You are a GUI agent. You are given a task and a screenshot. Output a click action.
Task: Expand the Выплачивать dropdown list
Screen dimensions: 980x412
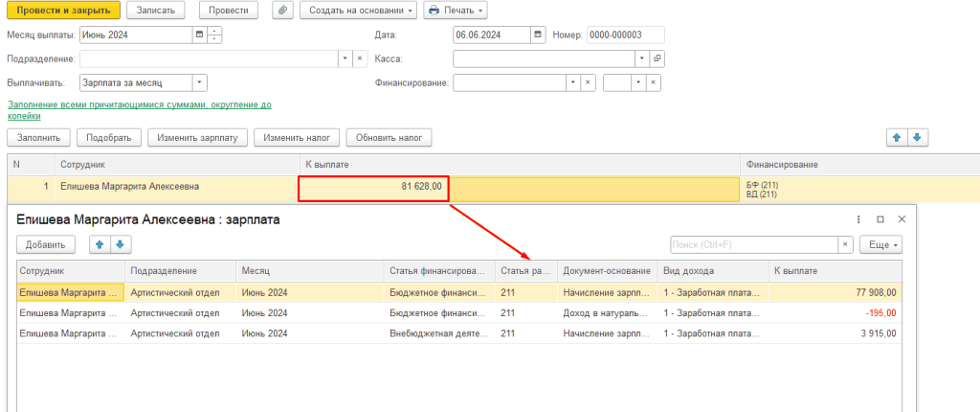(199, 82)
